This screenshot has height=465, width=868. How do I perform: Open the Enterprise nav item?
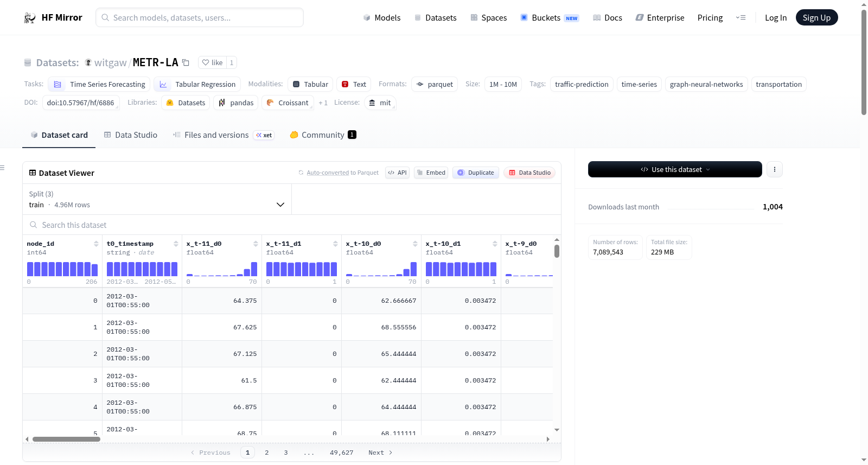tap(660, 17)
